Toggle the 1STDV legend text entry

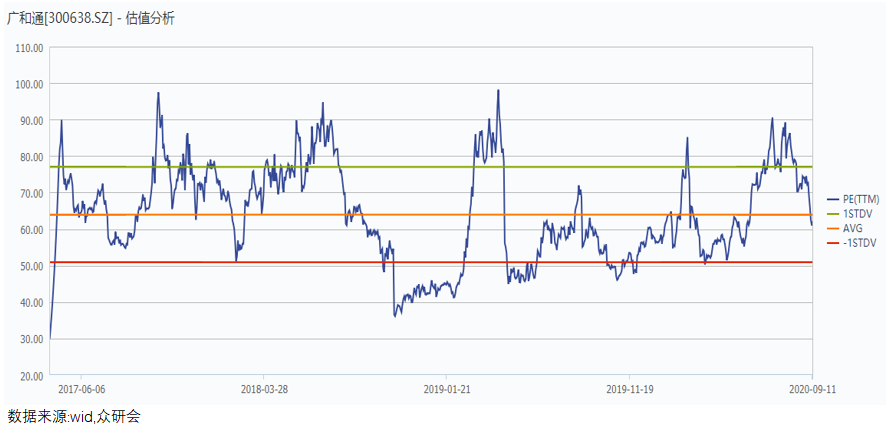click(856, 214)
